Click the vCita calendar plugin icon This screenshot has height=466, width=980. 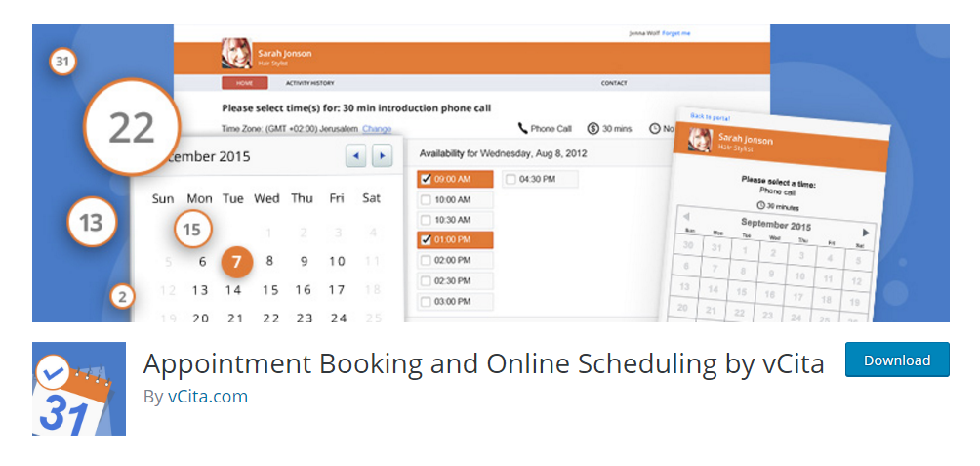(x=79, y=389)
